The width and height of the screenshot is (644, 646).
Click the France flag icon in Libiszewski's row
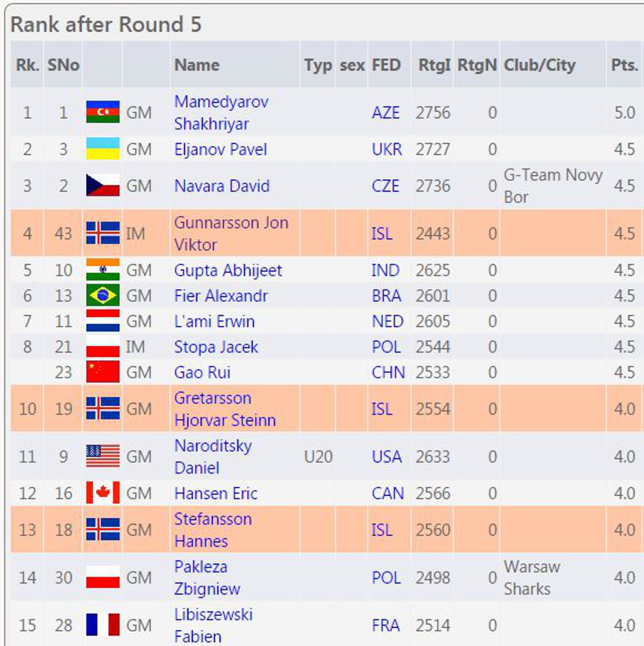tap(103, 625)
